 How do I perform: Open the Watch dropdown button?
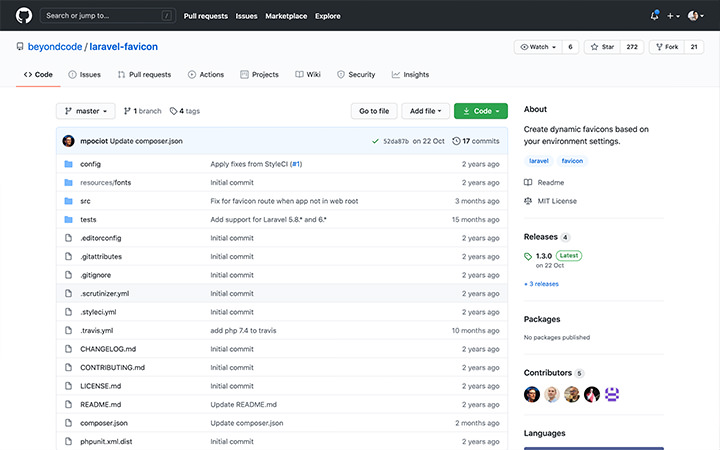click(x=538, y=47)
